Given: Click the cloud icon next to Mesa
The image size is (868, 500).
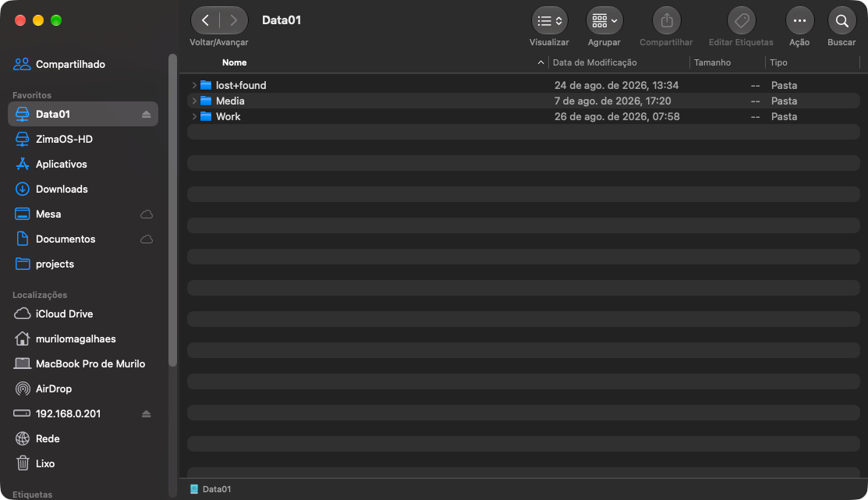Looking at the screenshot, I should (x=146, y=215).
